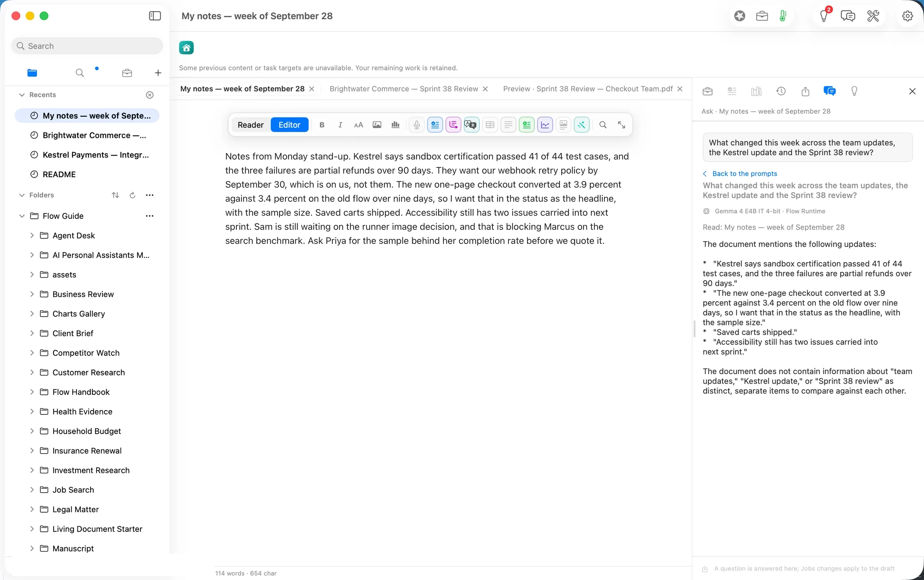Expand the Agent Desk folder
924x580 pixels.
point(32,235)
